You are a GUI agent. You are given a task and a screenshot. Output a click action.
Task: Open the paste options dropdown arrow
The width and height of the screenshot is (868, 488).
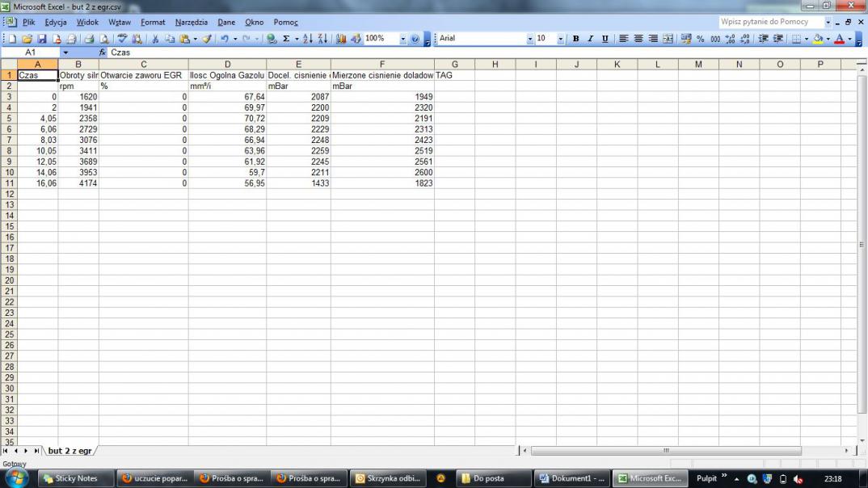(195, 39)
